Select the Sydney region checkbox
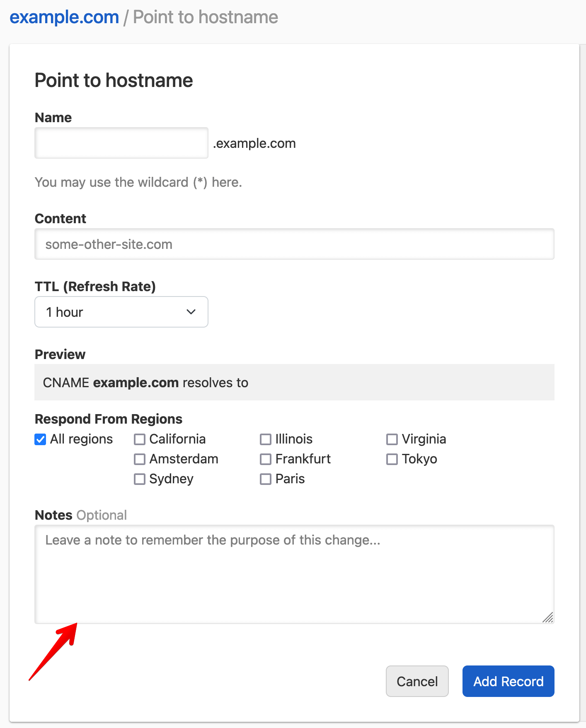The height and width of the screenshot is (728, 586). [x=140, y=479]
